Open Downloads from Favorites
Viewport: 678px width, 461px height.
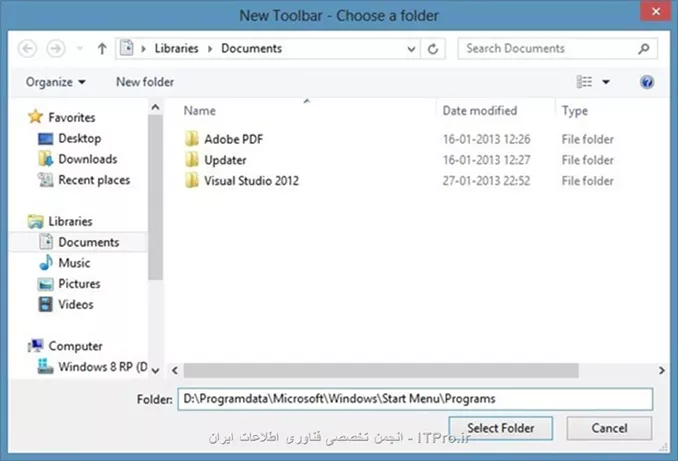(x=88, y=159)
